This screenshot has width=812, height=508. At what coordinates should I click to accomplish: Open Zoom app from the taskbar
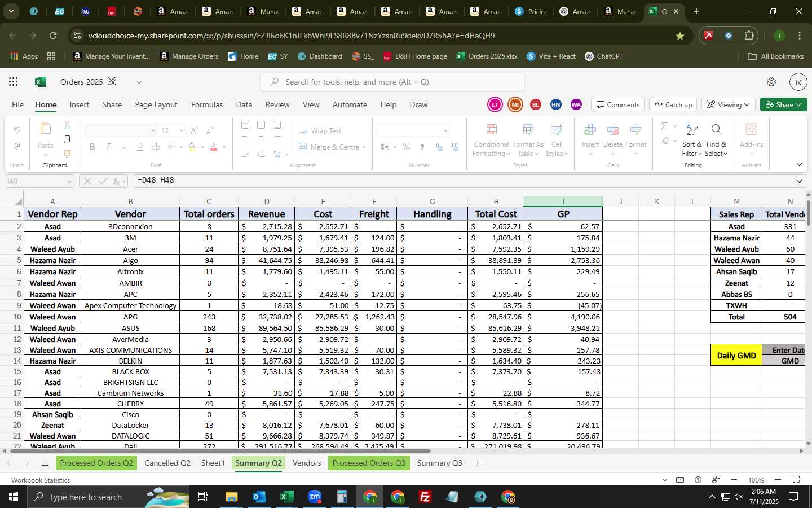315,497
